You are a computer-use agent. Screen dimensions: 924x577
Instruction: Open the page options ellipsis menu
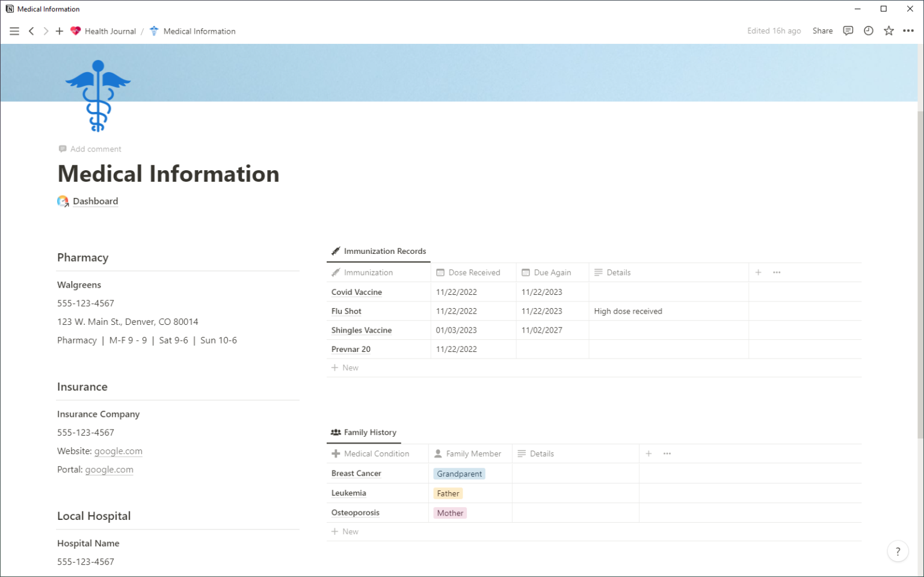click(x=908, y=31)
